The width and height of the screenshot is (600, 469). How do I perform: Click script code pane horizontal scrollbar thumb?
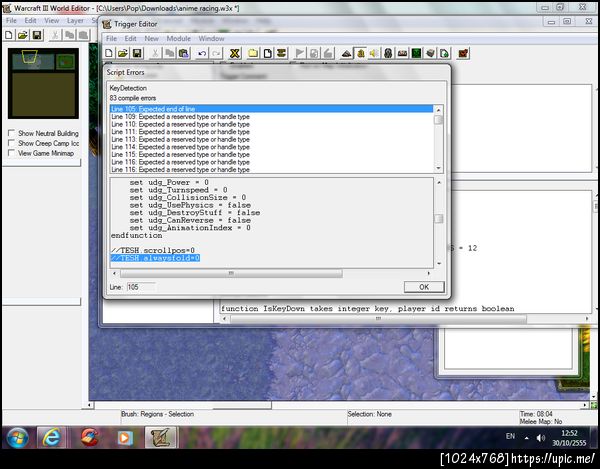coord(231,273)
